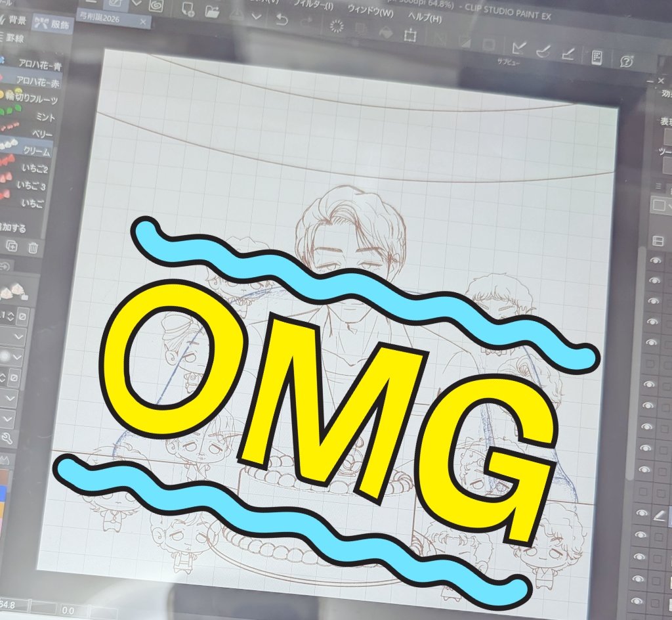Image resolution: width=672 pixels, height=620 pixels.
Task: Click the サブビュー label under the toolbar
Action: point(509,62)
